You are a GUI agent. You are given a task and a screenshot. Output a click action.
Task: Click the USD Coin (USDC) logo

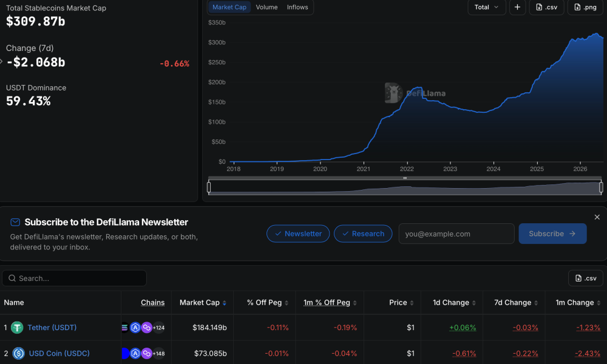pos(19,353)
